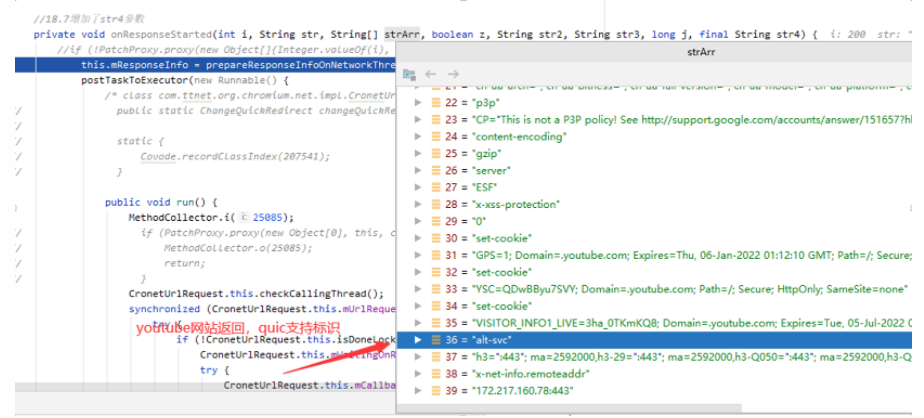Click strArr parameter in method signature

(x=402, y=34)
